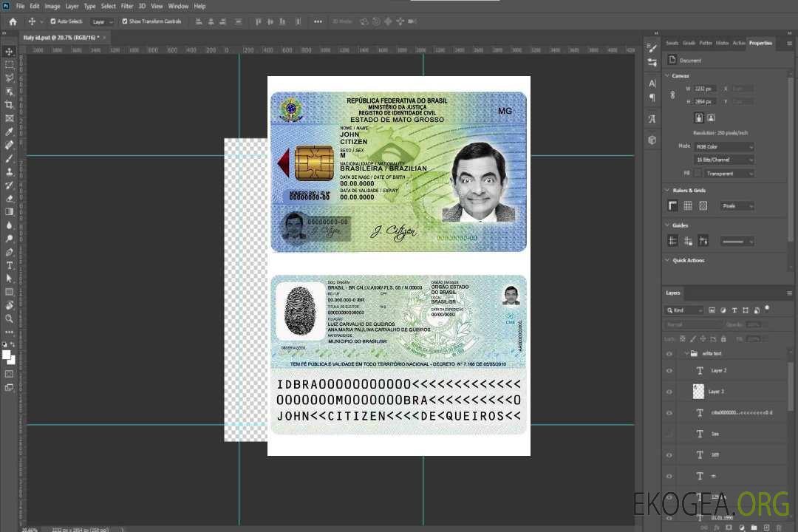Select the Horizontal Type tool
The width and height of the screenshot is (798, 532).
[x=9, y=265]
